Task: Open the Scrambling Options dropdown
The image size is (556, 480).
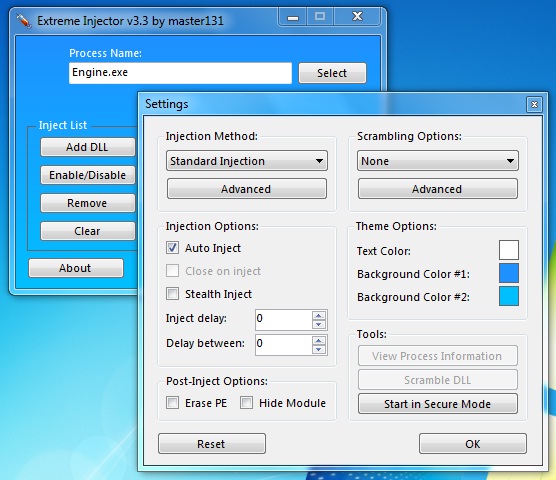Action: (x=438, y=161)
